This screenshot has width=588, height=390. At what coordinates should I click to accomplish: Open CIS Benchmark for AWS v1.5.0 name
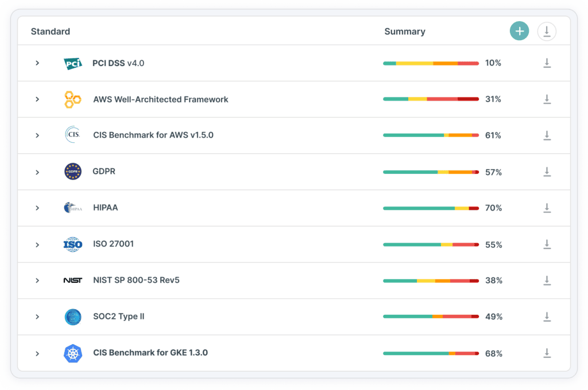[153, 135]
